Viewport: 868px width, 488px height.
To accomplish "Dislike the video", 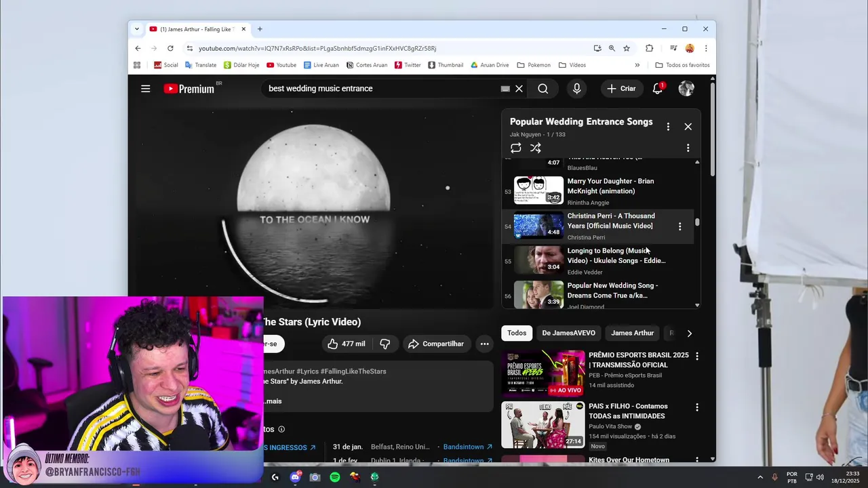I will point(385,344).
